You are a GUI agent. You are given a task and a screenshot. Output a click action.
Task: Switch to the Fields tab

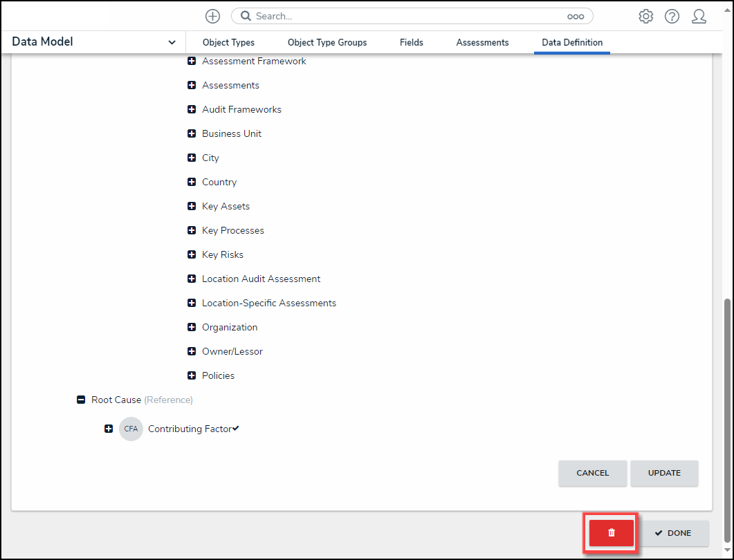[x=412, y=43]
